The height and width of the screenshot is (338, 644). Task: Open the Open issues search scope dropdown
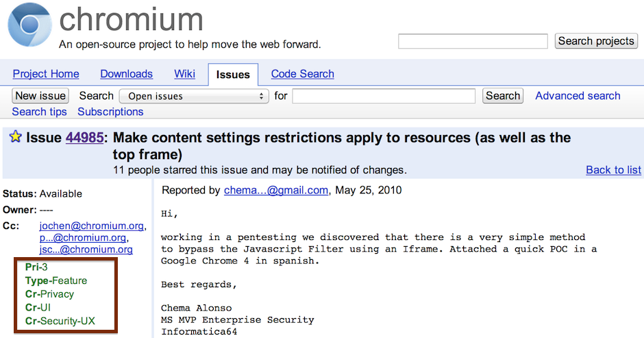click(193, 96)
